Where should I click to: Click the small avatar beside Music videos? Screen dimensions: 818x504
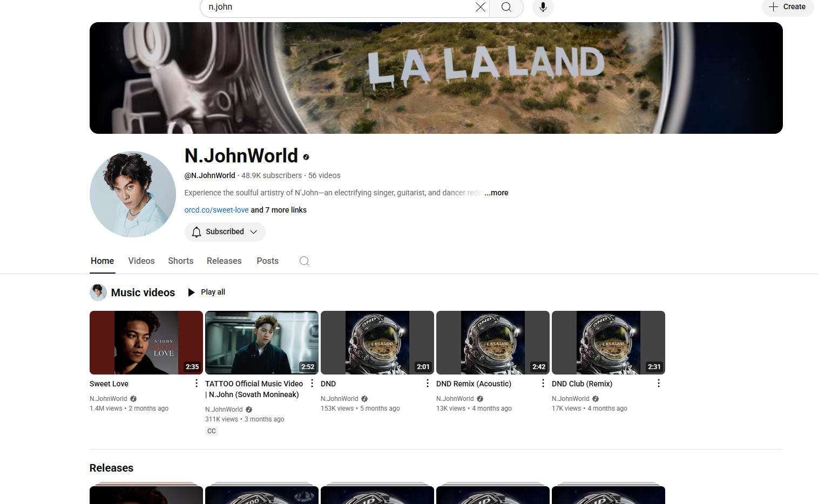98,292
